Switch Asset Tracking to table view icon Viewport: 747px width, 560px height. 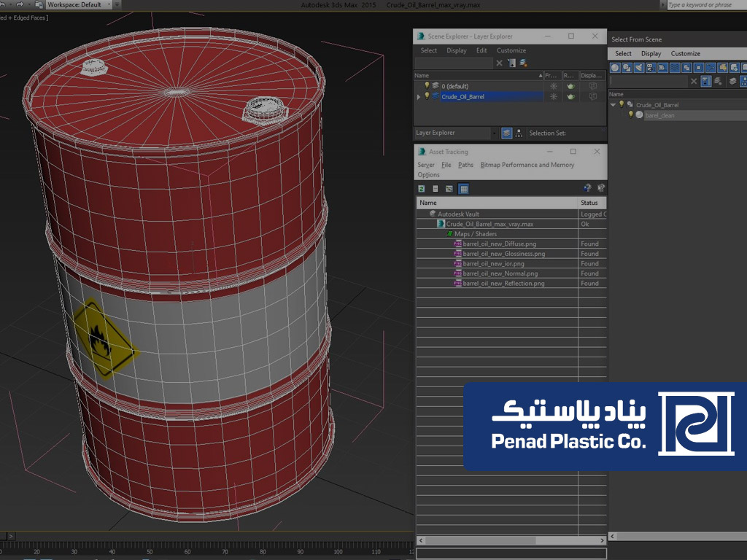pyautogui.click(x=463, y=189)
